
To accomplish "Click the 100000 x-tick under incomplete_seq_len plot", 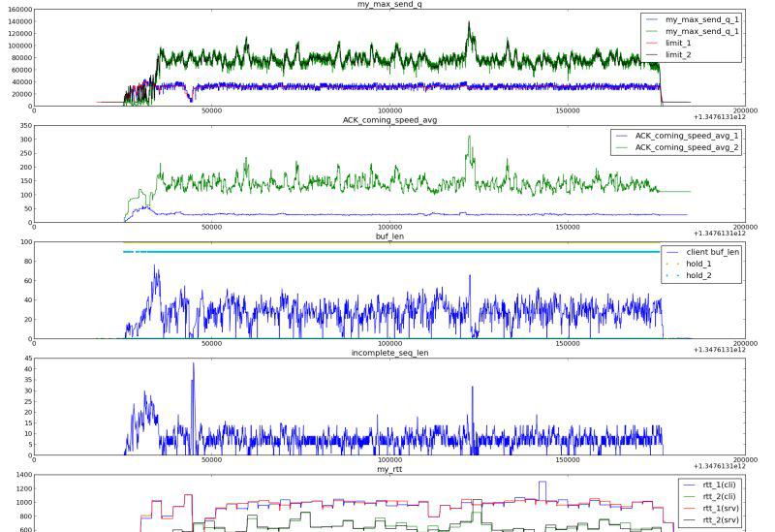I will (389, 460).
